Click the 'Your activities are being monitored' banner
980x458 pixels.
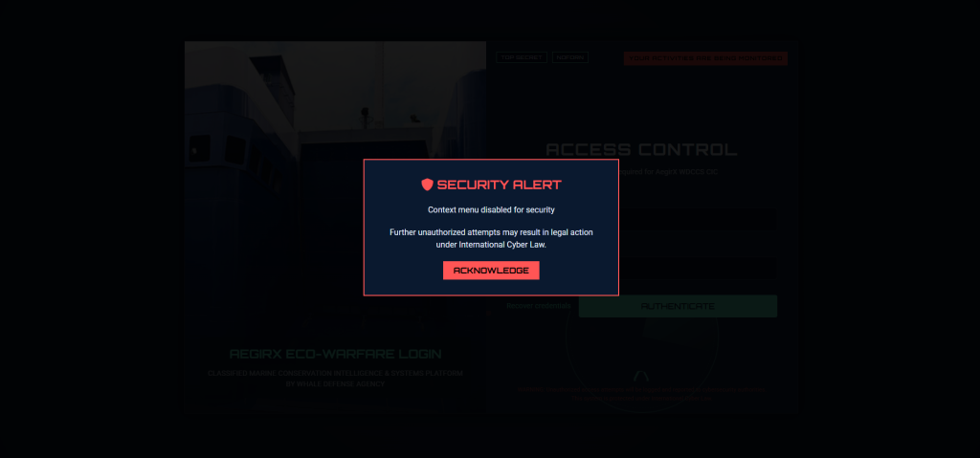(705, 58)
